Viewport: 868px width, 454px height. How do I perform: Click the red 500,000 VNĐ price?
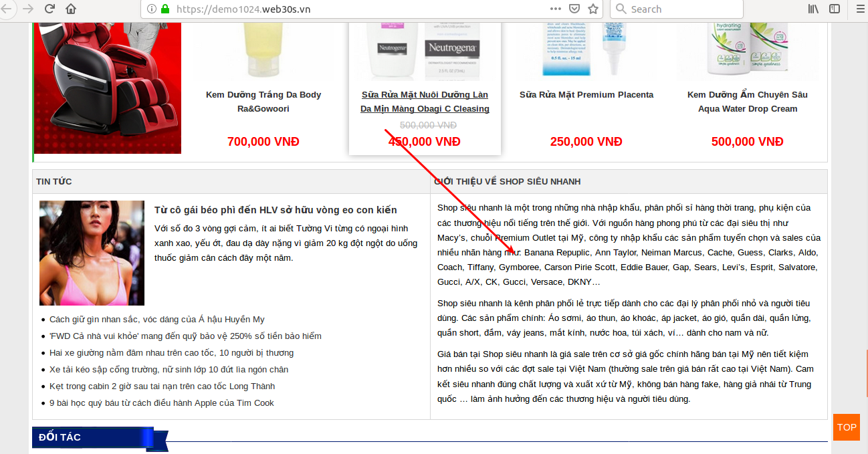[748, 142]
